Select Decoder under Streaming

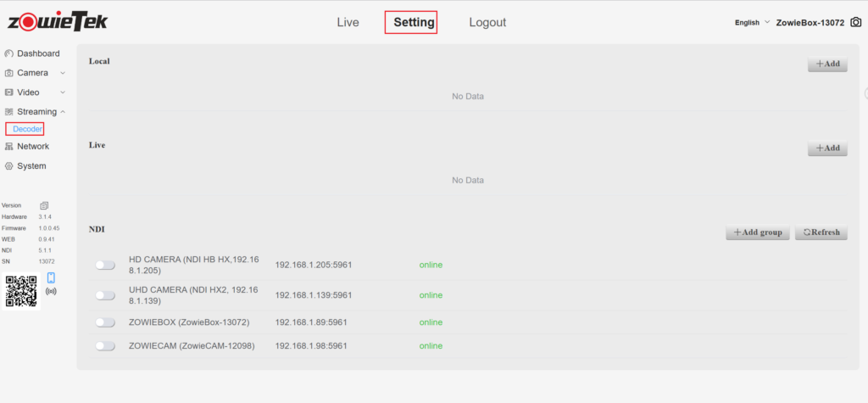click(x=27, y=129)
